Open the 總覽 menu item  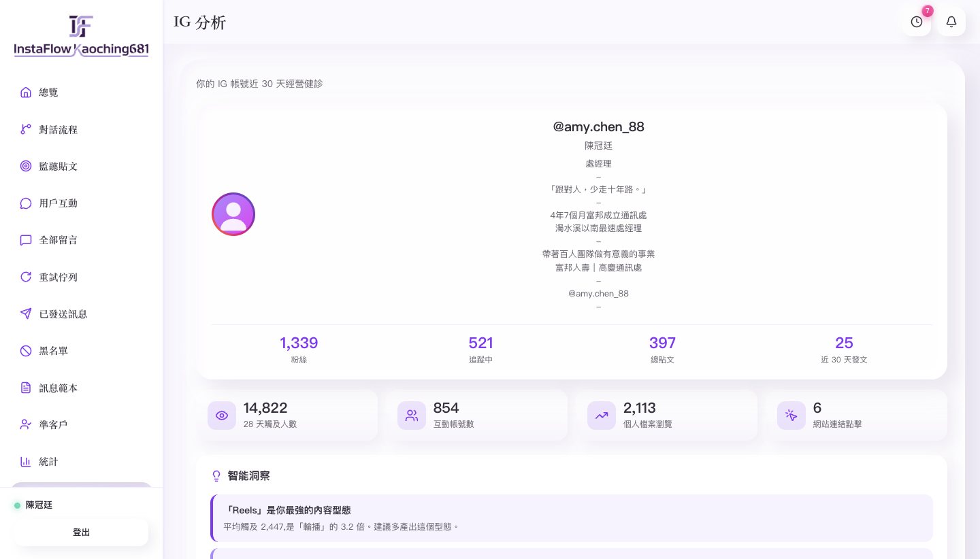81,92
